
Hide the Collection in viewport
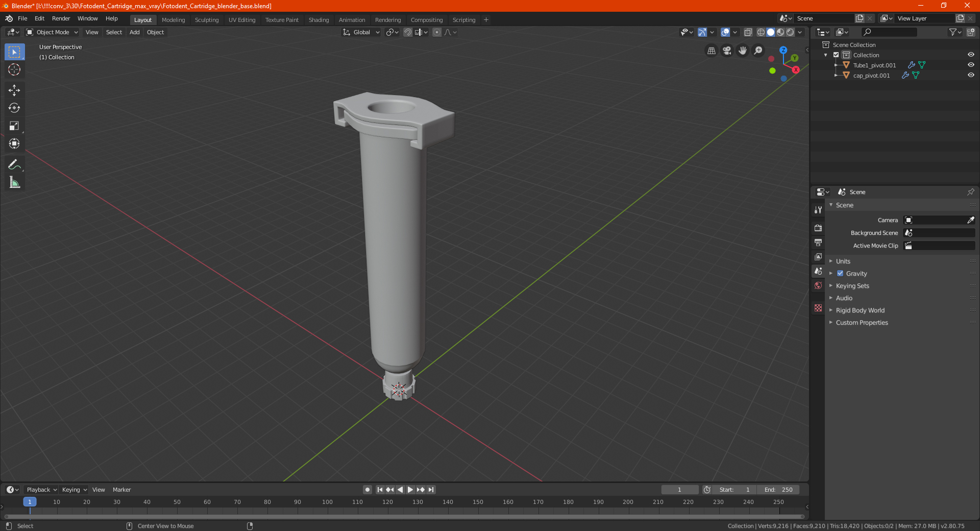(971, 55)
